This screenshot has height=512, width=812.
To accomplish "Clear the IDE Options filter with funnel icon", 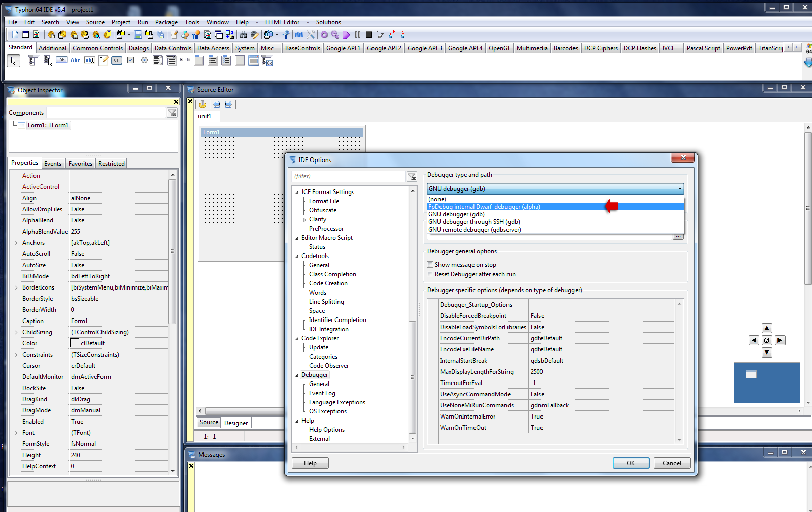I will click(x=412, y=176).
